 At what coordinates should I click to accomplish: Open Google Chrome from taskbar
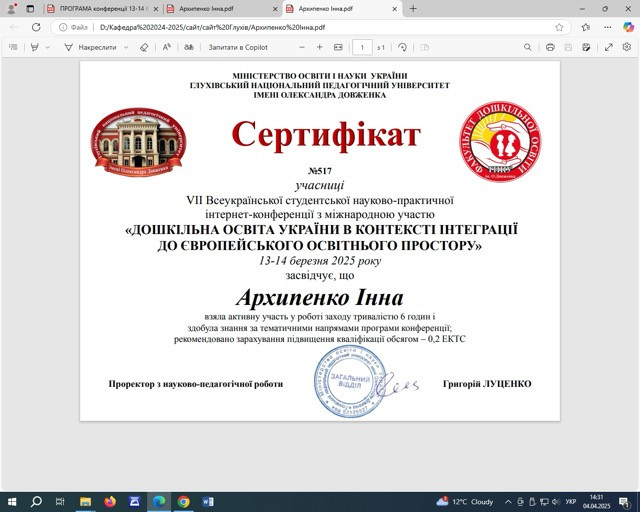(x=184, y=502)
